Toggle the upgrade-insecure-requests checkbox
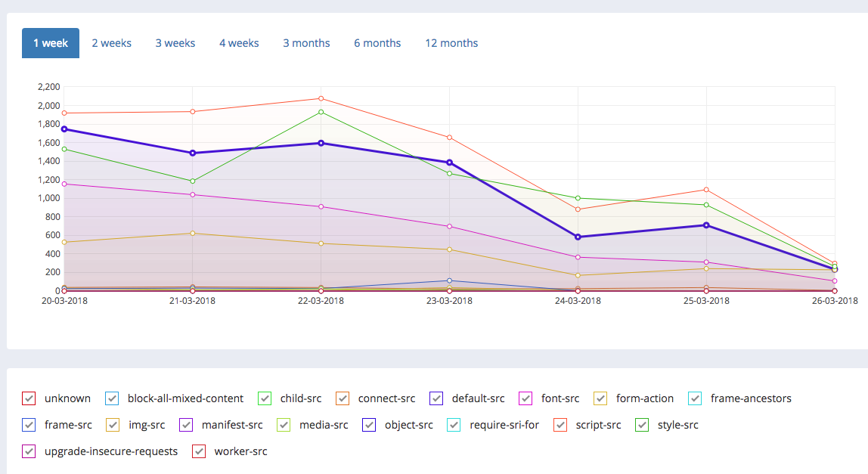 pos(29,451)
